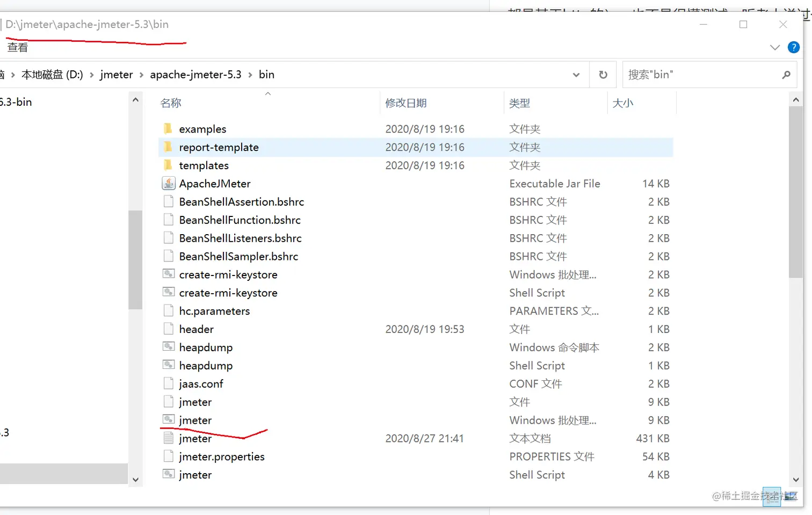Viewport: 812px width, 515px height.
Task: Select the BeanShellSampler.bshrc file icon
Action: (x=169, y=257)
